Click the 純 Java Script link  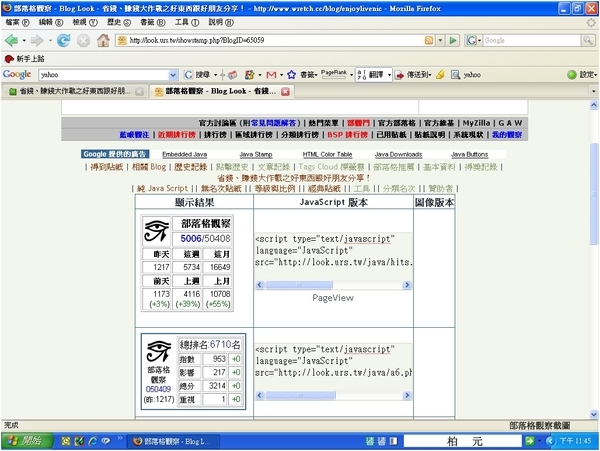point(162,188)
